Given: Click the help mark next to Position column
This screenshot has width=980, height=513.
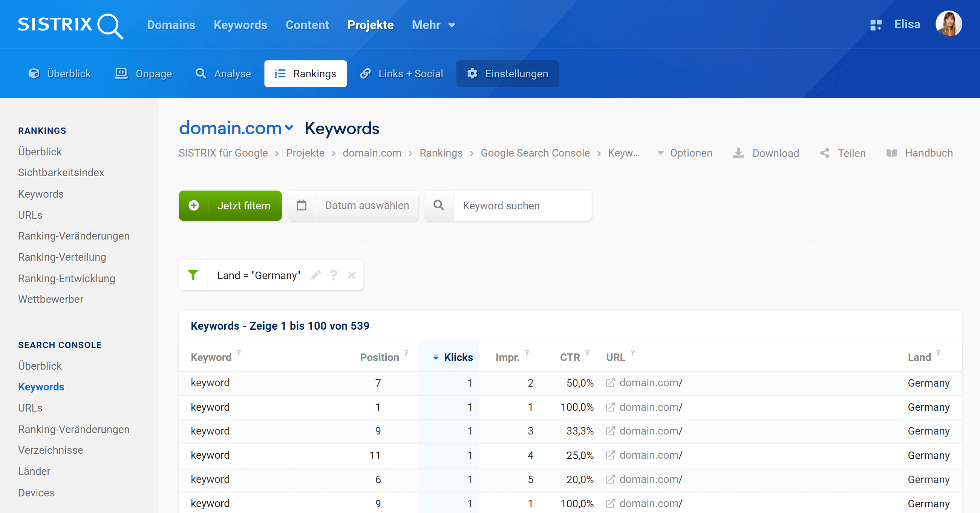Looking at the screenshot, I should 406,353.
